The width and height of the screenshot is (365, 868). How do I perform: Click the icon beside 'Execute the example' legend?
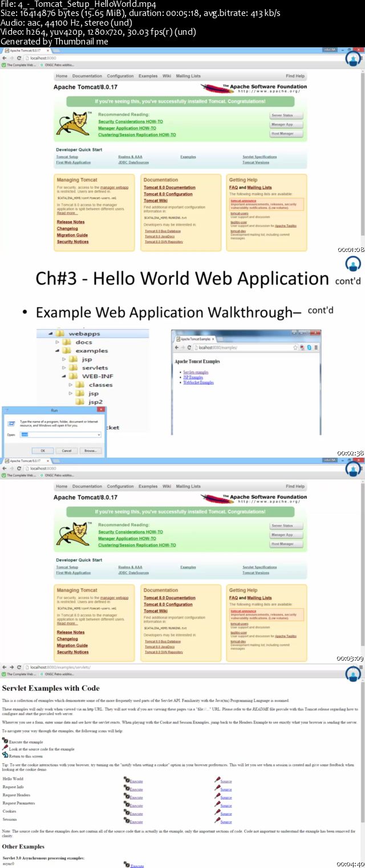pos(5,741)
